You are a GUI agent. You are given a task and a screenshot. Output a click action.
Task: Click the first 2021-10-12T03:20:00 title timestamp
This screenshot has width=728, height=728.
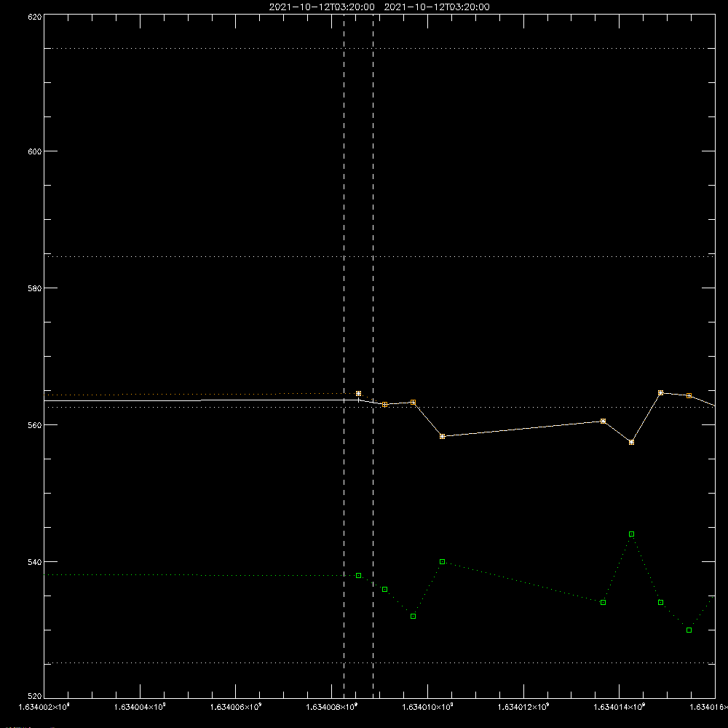click(322, 7)
